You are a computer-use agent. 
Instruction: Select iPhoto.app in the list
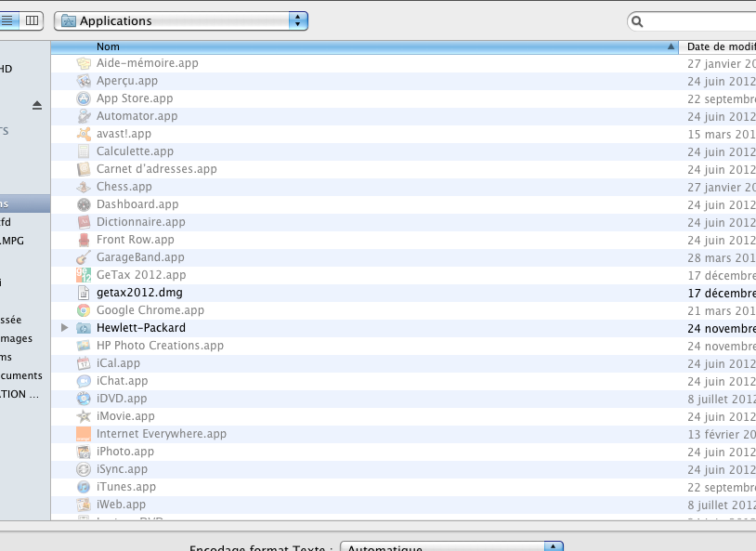125,452
